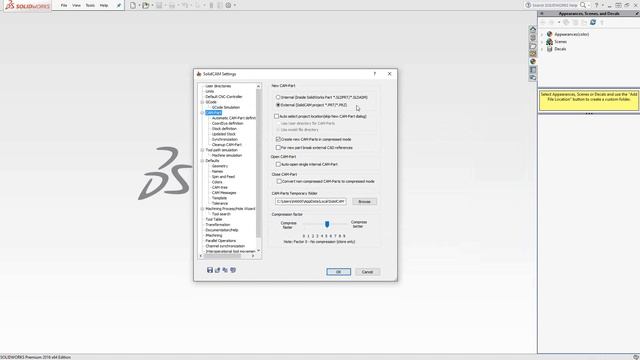The height and width of the screenshot is (360, 640).
Task: Check Convert non-compressed CAM-Parts to compressed mode
Action: click(x=279, y=181)
